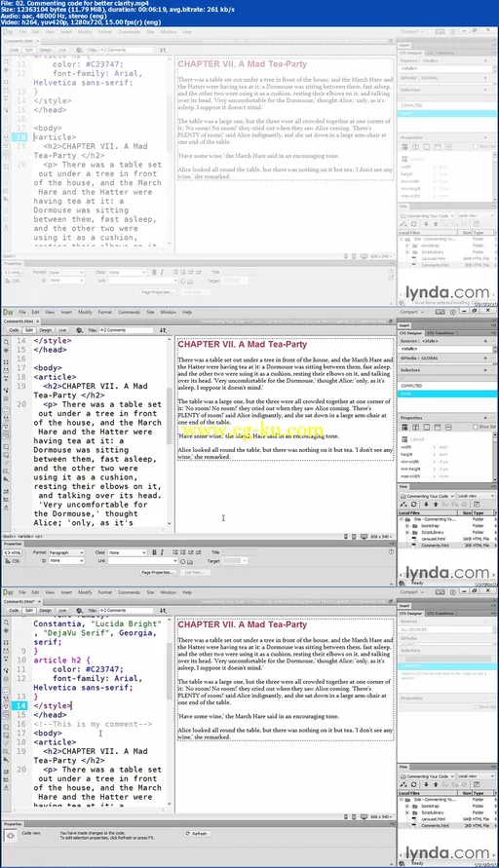Expand the bootstrap folder in bottom frame

407,806
